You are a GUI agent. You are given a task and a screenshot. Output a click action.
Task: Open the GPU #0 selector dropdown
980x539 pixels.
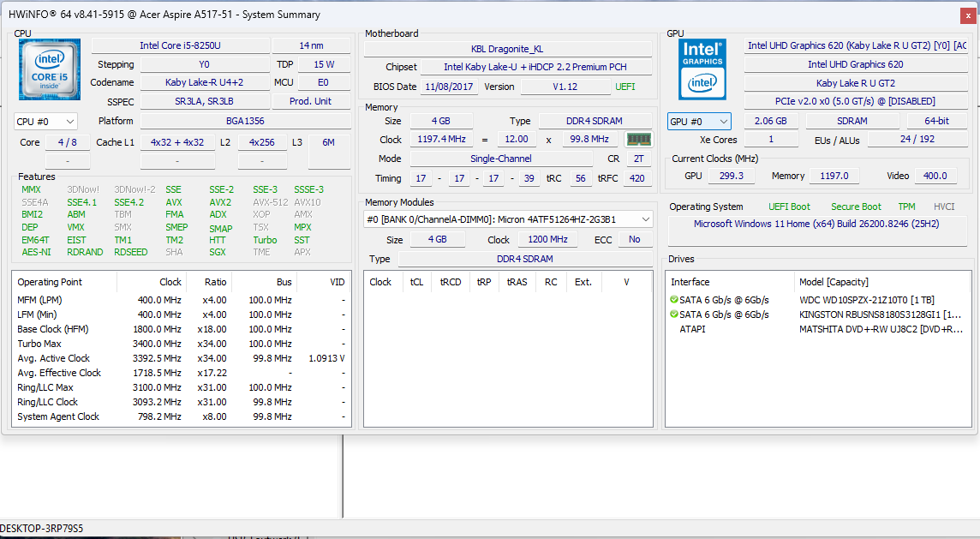[699, 122]
